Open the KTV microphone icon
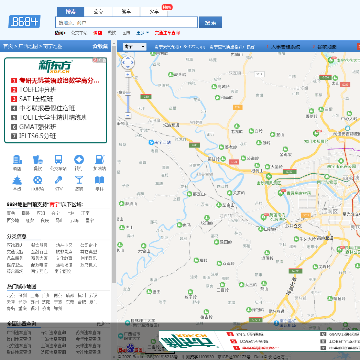This screenshot has height=360, width=360. [x=58, y=180]
